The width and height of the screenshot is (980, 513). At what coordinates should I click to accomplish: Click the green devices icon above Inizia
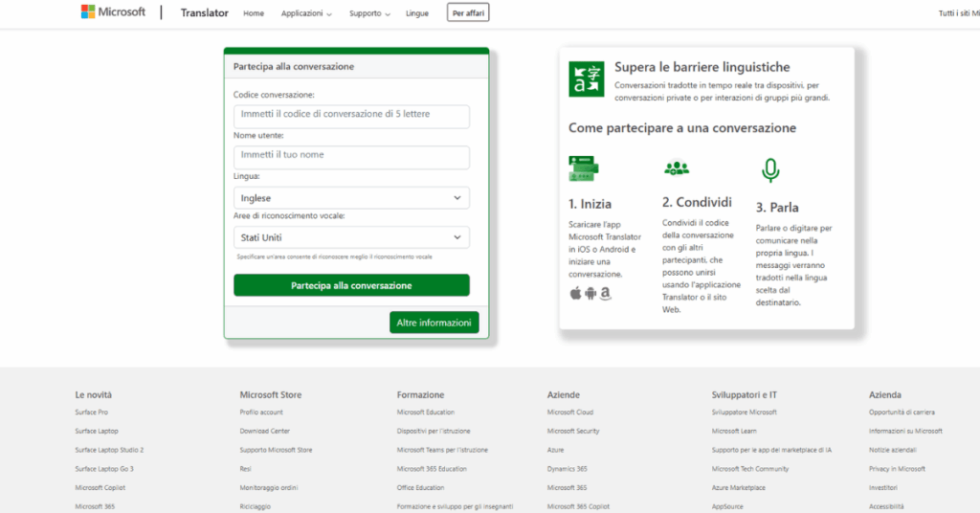(x=583, y=168)
